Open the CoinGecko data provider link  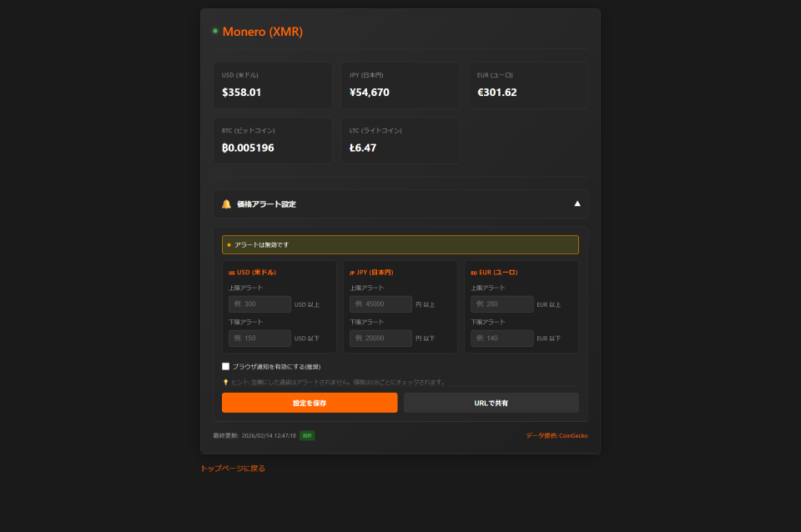click(x=572, y=434)
